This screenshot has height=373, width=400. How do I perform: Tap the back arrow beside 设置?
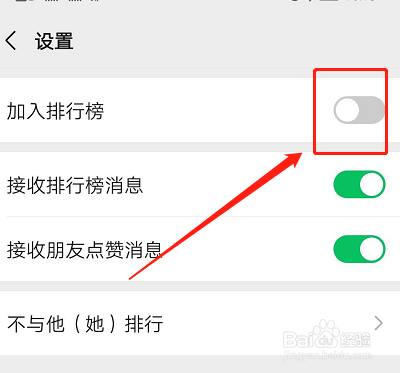[11, 41]
